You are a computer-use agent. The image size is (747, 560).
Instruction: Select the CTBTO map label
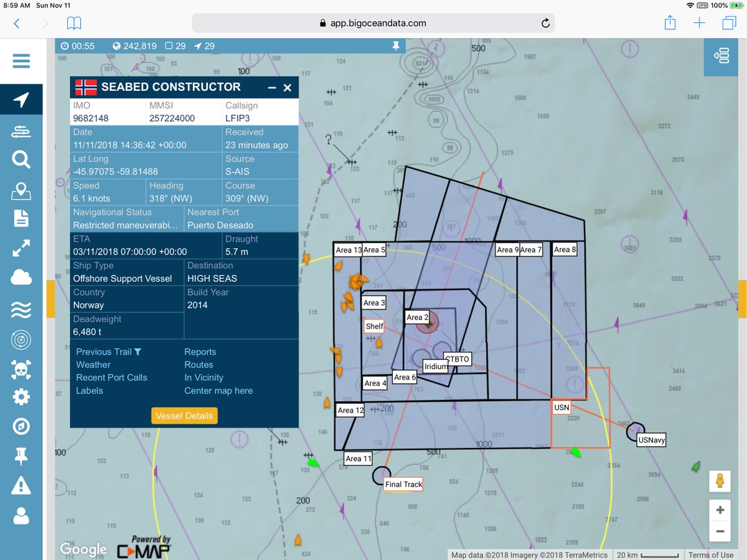[x=457, y=359]
